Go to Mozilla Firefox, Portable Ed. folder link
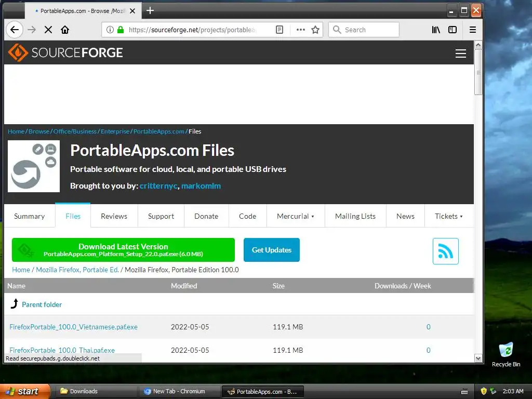The image size is (532, 399). (77, 270)
